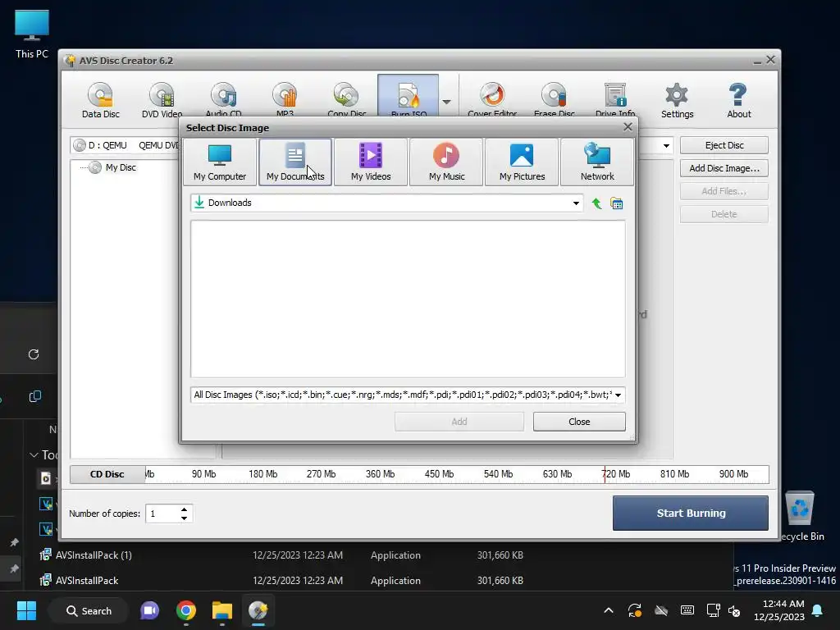Select AVSInstallPack file in File Explorer
This screenshot has width=840, height=630.
click(x=87, y=580)
